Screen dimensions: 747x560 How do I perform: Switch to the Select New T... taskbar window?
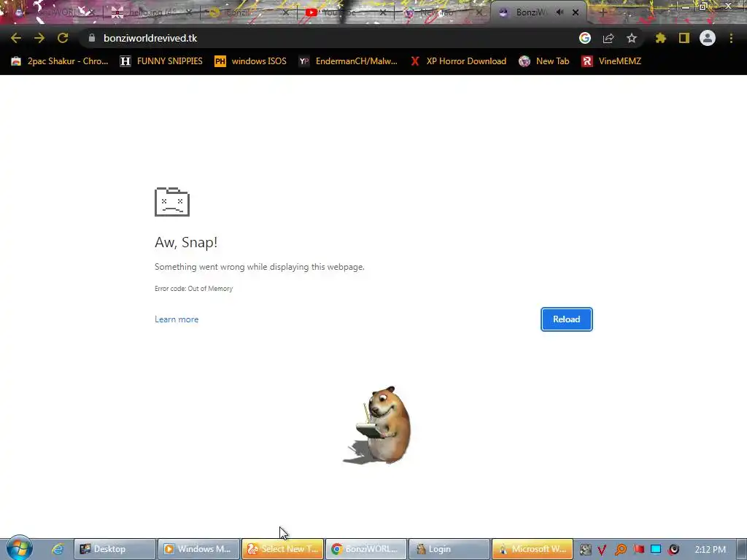click(x=282, y=549)
